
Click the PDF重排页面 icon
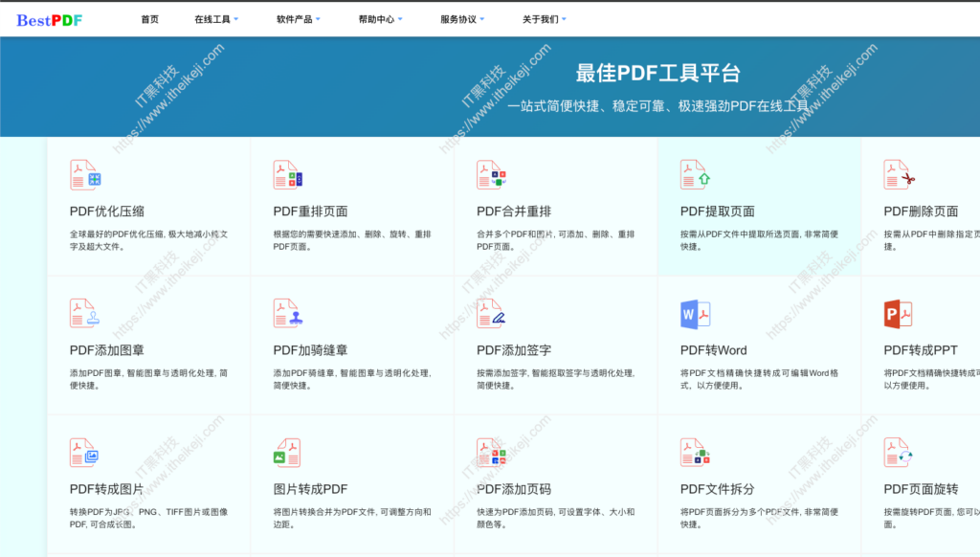point(285,174)
